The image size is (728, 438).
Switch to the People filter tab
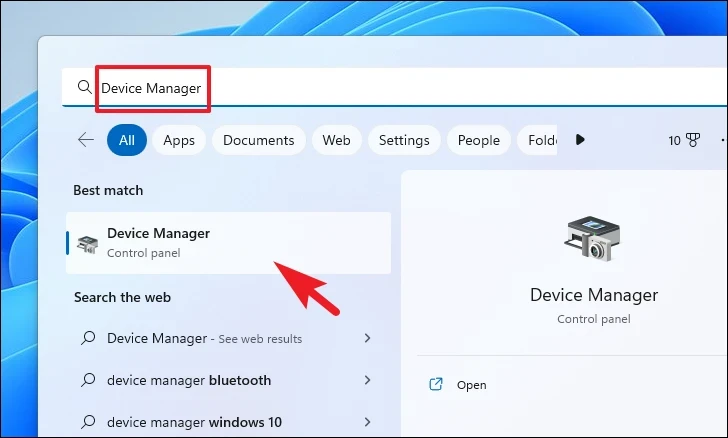[479, 140]
